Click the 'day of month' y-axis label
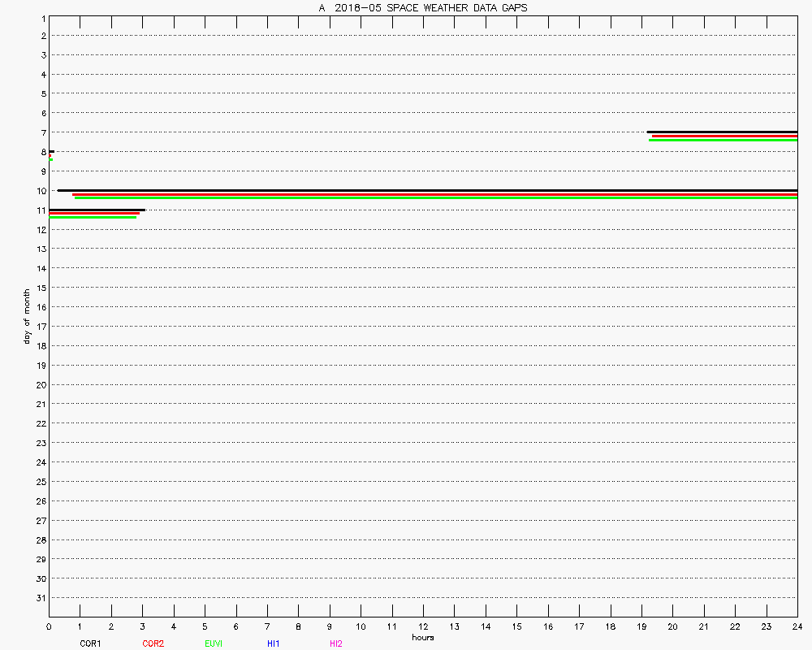 point(27,316)
